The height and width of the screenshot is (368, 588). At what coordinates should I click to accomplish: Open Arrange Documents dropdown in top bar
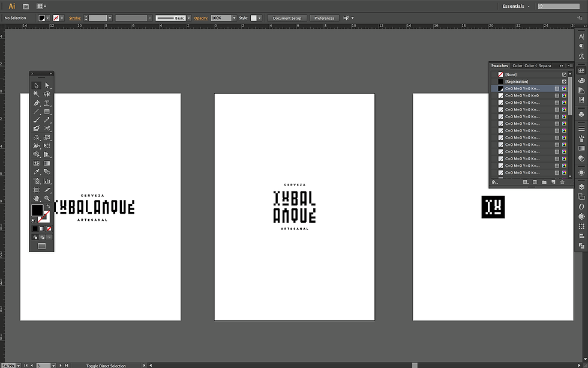pyautogui.click(x=41, y=7)
